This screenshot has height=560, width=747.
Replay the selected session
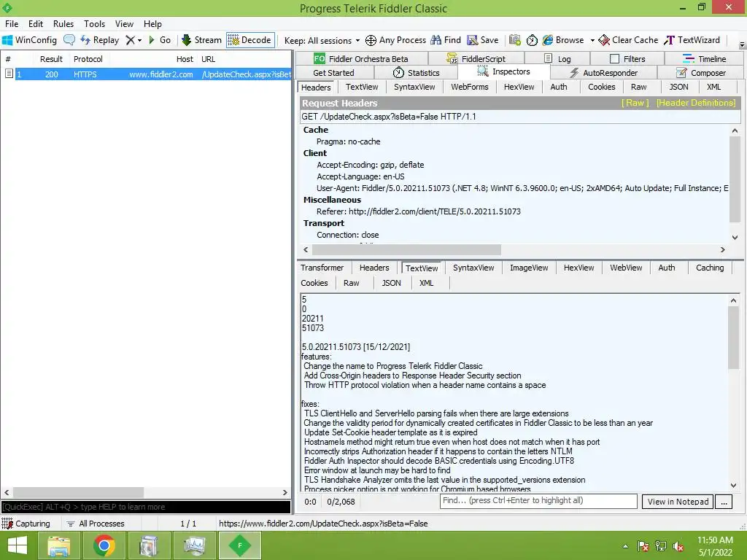click(x=99, y=40)
